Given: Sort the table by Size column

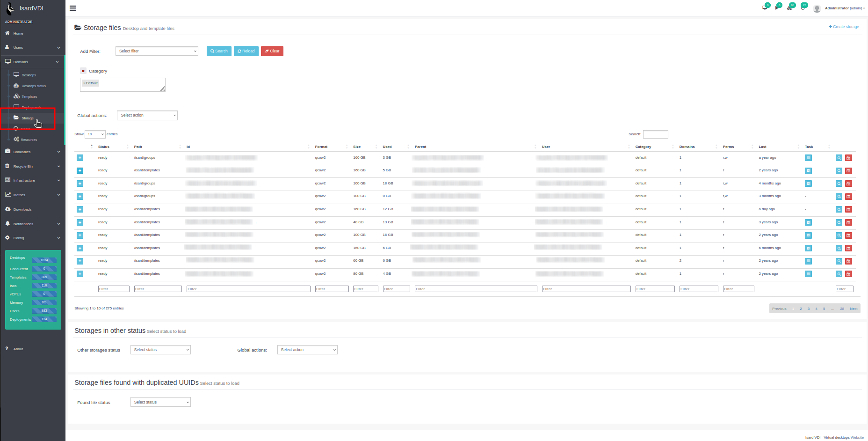Looking at the screenshot, I should (357, 147).
